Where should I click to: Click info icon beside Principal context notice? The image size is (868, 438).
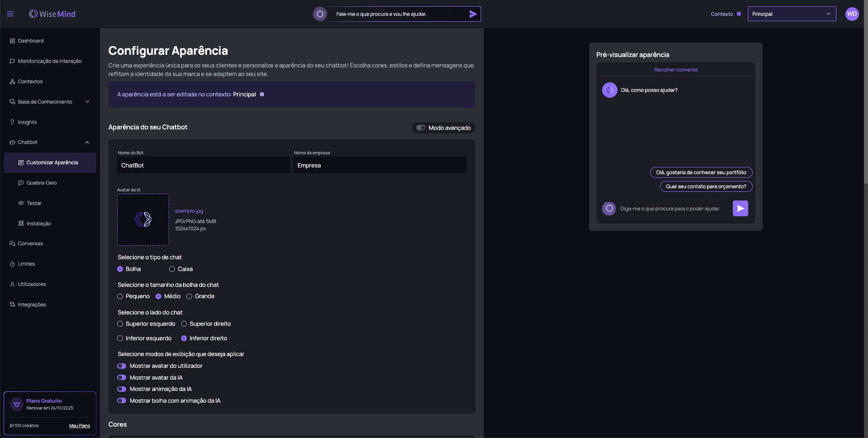click(262, 95)
